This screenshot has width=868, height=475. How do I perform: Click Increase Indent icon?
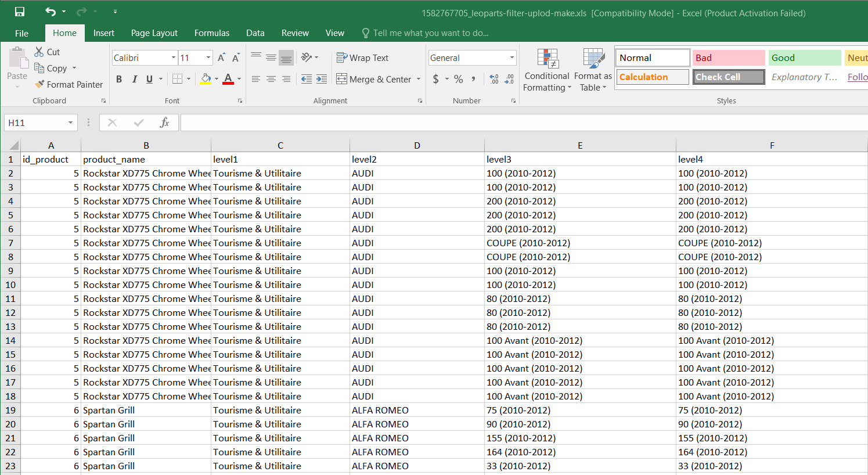[x=322, y=79]
